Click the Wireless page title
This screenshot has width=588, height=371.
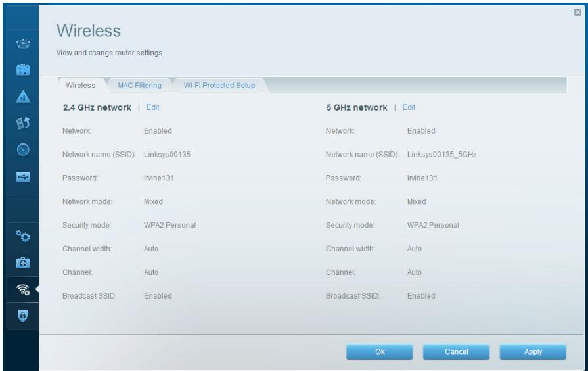click(89, 31)
